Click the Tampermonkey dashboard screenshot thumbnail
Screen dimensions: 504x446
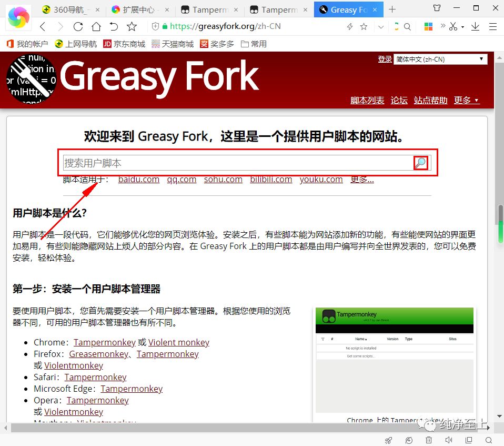point(395,360)
